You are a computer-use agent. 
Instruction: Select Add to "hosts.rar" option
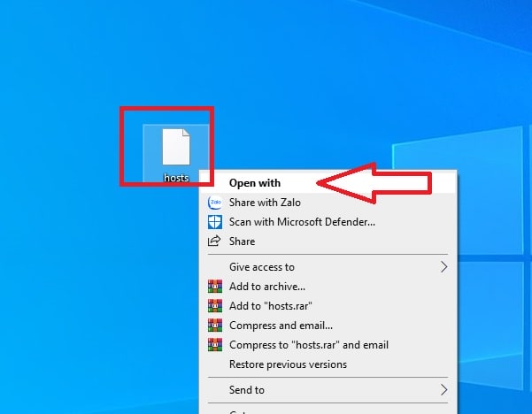(x=328, y=306)
